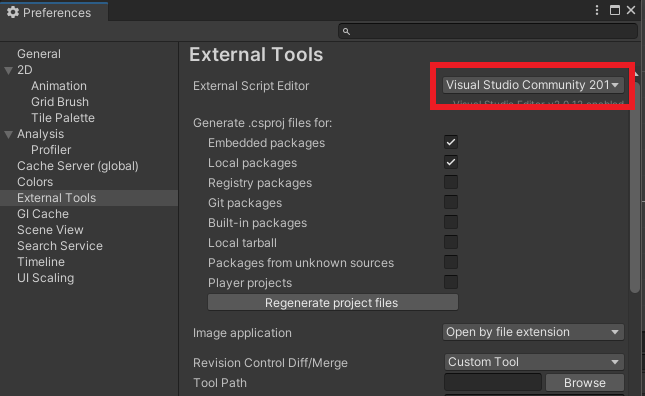Open GI Cache preferences
Viewport: 645px width, 396px height.
(43, 214)
